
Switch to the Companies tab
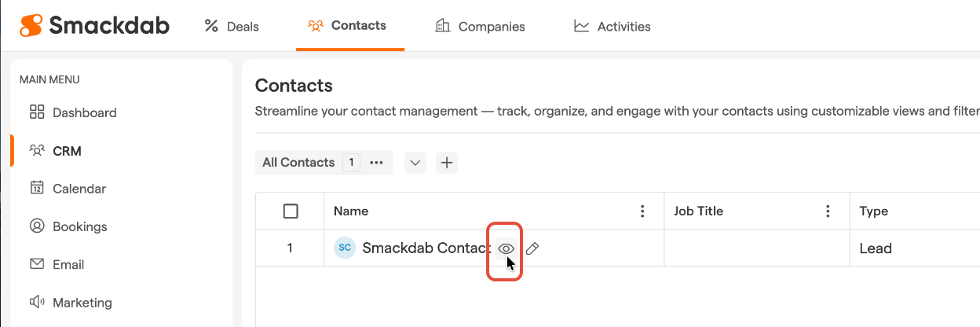[x=480, y=26]
